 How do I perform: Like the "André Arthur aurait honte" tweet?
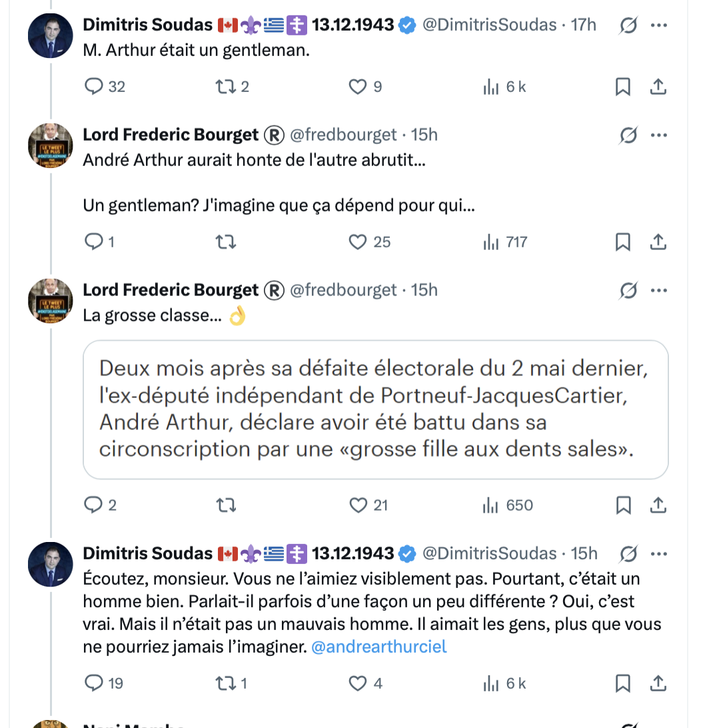coord(358,241)
